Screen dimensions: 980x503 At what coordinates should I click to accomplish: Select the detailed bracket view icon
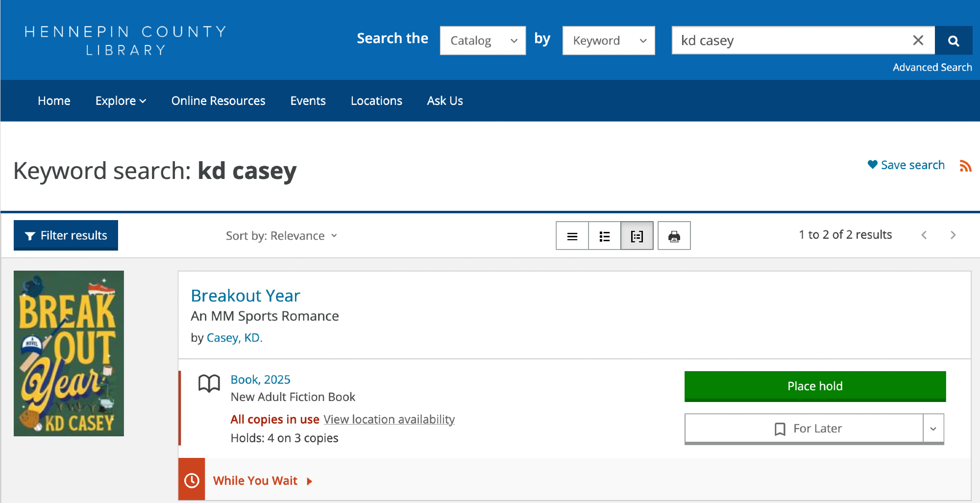(x=637, y=236)
